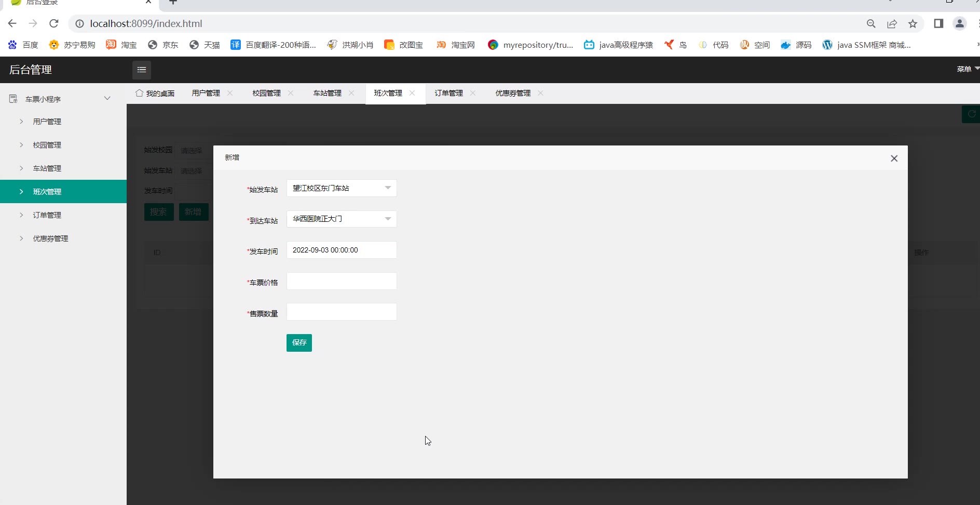980x505 pixels.
Task: Close the 优惠券管理 tab
Action: pyautogui.click(x=540, y=93)
